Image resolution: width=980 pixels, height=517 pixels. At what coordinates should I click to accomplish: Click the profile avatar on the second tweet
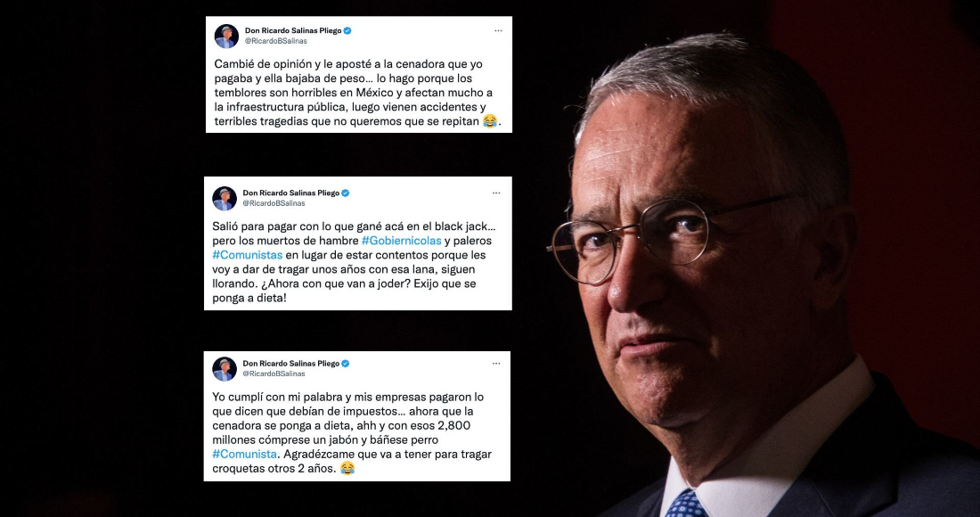[225, 199]
